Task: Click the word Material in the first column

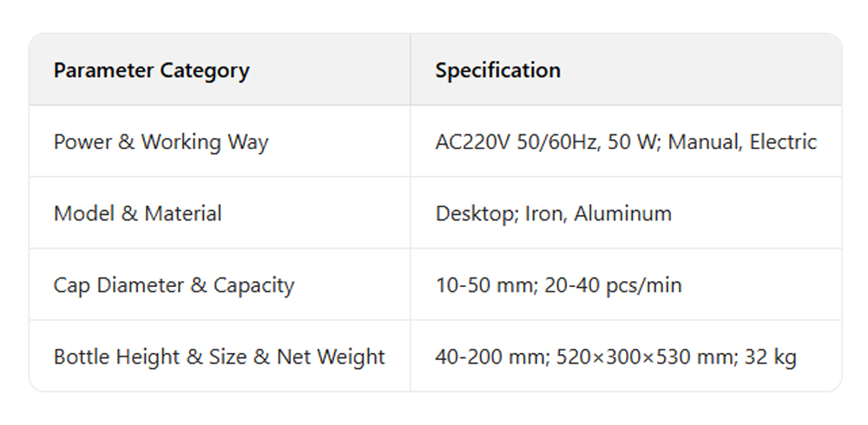Action: pyautogui.click(x=182, y=213)
